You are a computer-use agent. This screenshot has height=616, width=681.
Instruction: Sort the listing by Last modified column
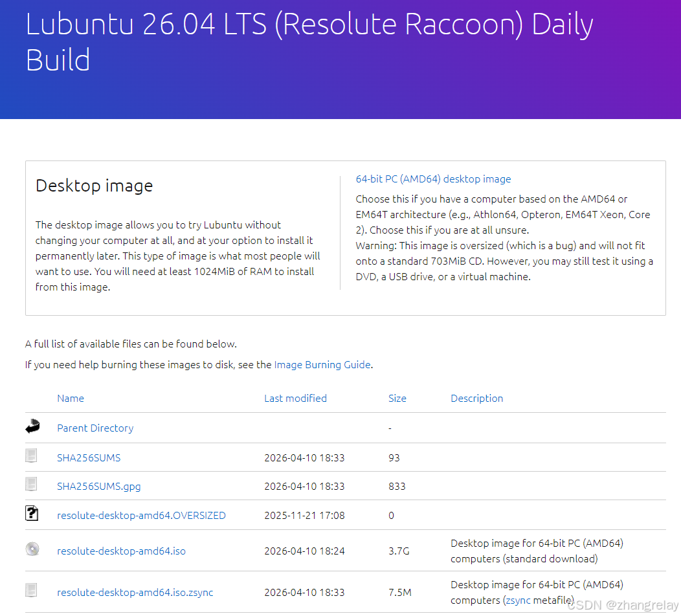pyautogui.click(x=295, y=399)
